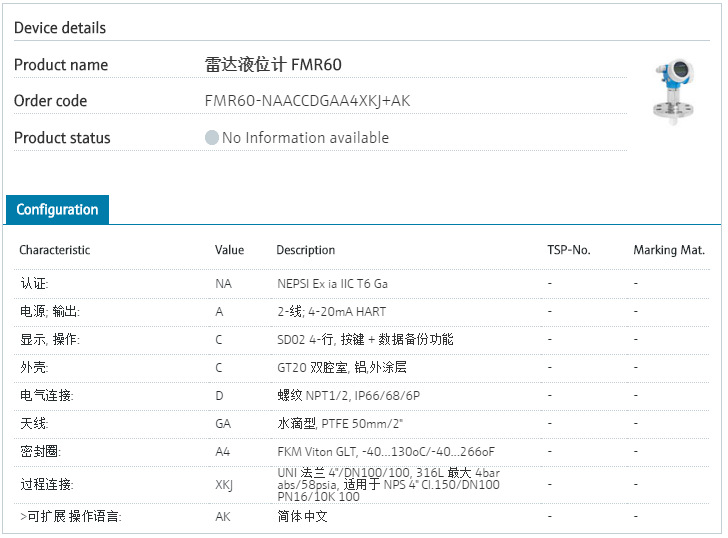Click the XKJ process connection value
The width and height of the screenshot is (728, 538).
pos(224,484)
